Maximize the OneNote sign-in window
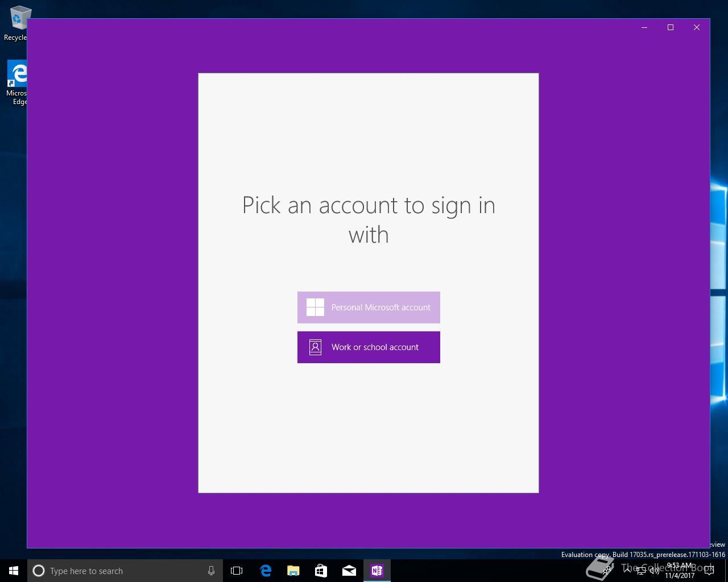 click(x=671, y=27)
